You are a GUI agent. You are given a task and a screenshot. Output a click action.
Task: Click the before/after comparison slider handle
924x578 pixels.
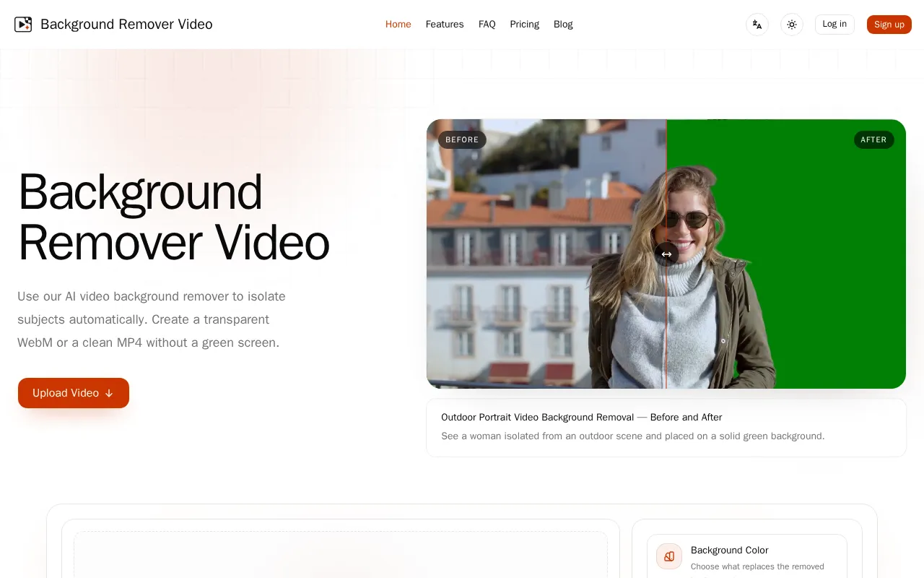(x=666, y=254)
